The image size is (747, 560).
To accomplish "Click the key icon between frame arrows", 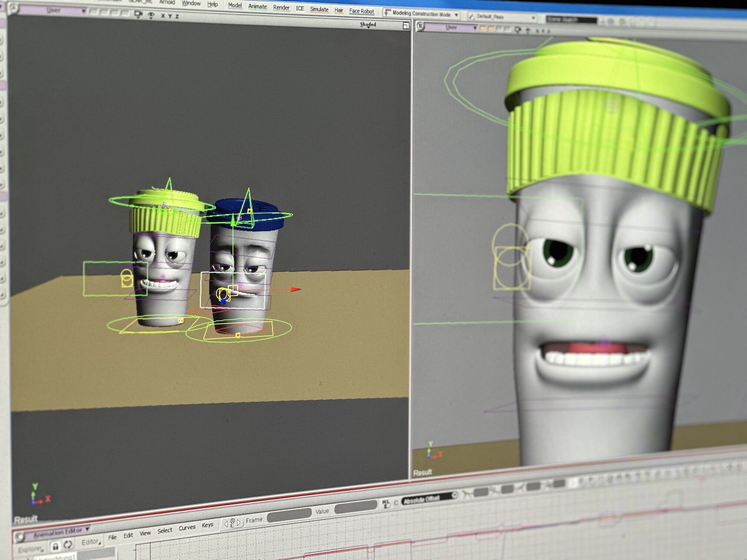I will pyautogui.click(x=232, y=523).
